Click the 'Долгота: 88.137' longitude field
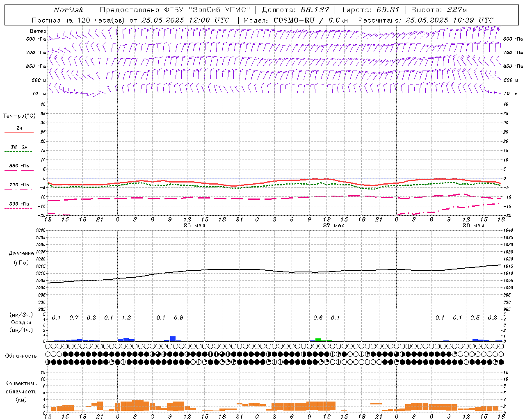 [x=295, y=10]
